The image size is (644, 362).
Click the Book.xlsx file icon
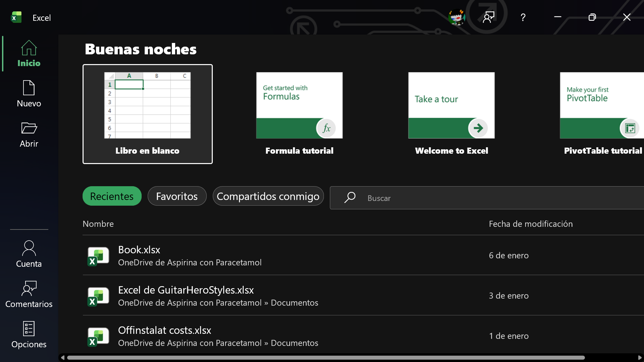(98, 256)
